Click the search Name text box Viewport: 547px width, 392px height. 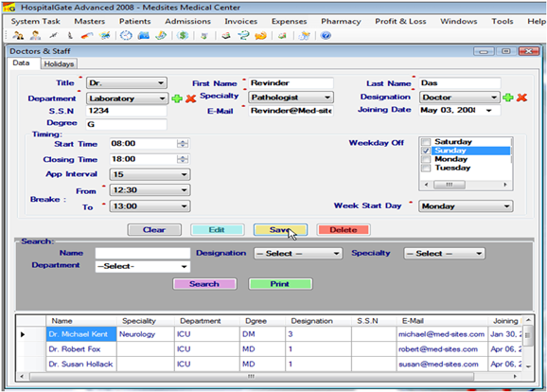click(x=143, y=253)
